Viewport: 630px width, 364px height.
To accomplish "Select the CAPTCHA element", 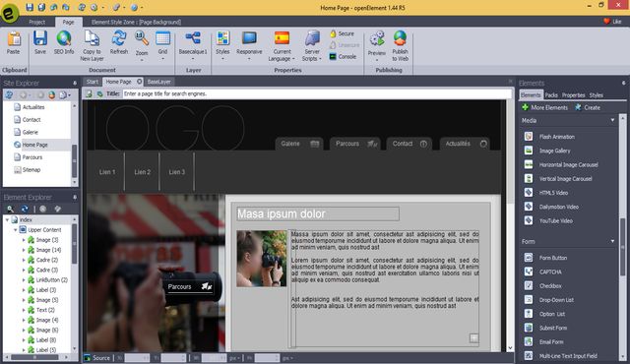I will coord(550,272).
